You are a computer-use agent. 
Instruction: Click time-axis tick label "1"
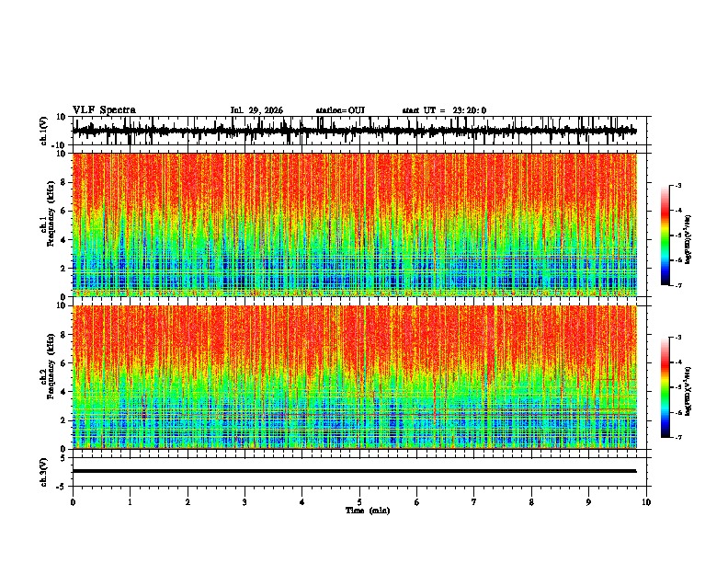(130, 502)
